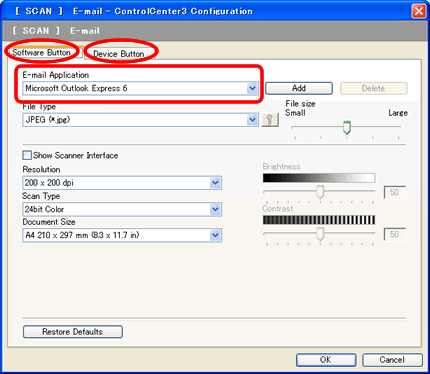The width and height of the screenshot is (430, 374).
Task: Click the Contrast value field
Action: tap(395, 234)
